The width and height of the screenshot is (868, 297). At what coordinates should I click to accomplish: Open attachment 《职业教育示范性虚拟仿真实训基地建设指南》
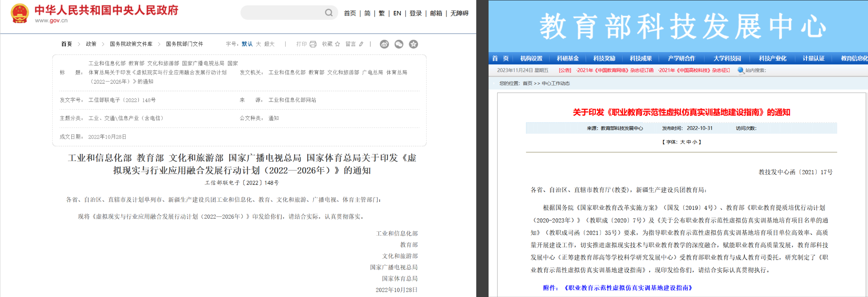(x=628, y=288)
